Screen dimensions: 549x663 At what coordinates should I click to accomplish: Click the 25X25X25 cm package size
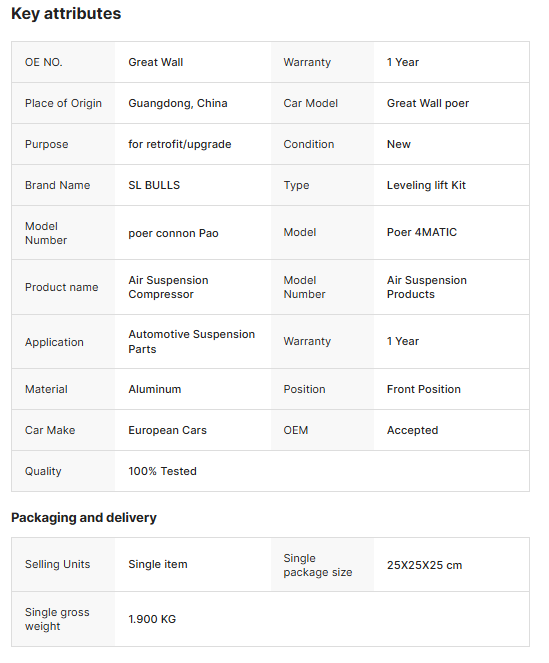pos(424,565)
